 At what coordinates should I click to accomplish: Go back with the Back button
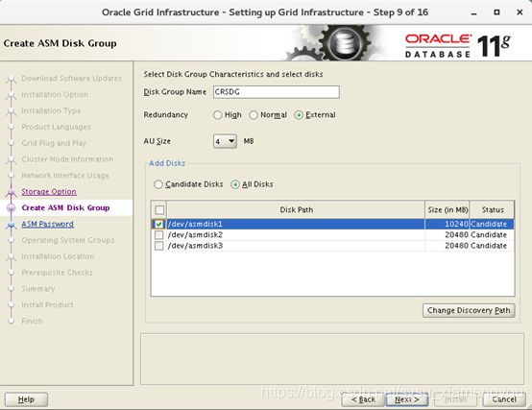[363, 399]
